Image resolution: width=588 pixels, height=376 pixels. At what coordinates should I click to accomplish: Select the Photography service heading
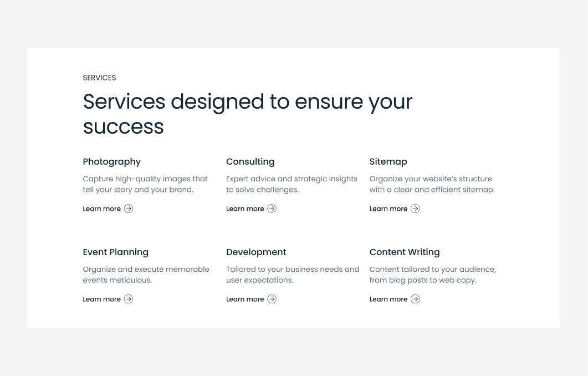tap(111, 161)
